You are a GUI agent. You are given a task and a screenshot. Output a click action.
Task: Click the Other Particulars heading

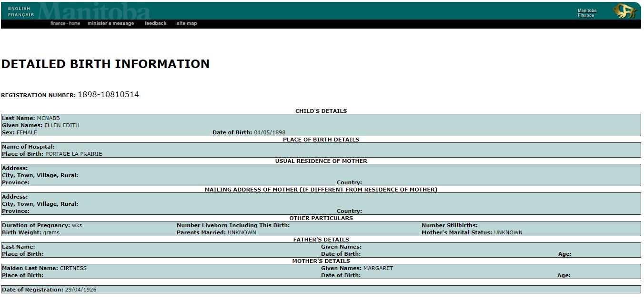(x=321, y=218)
